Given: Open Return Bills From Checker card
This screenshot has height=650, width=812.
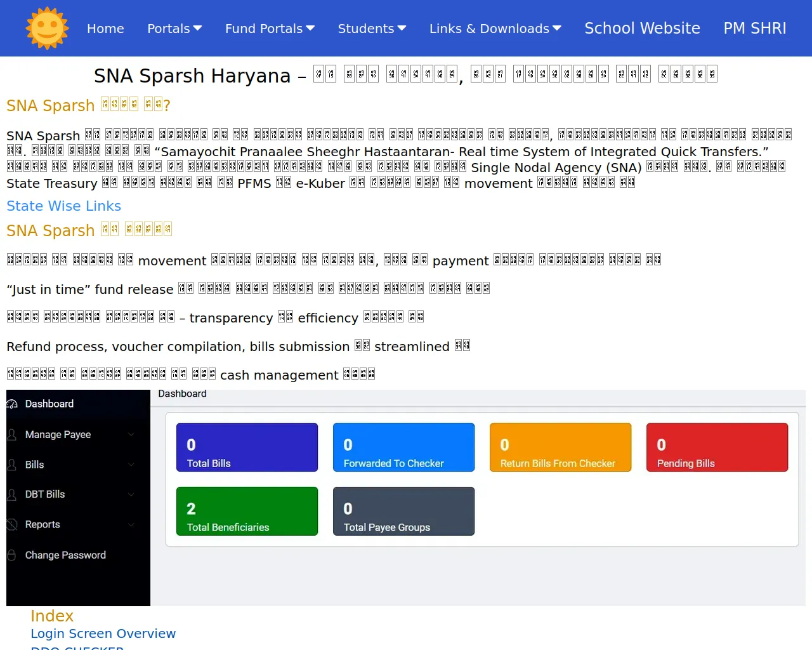Looking at the screenshot, I should pyautogui.click(x=560, y=448).
